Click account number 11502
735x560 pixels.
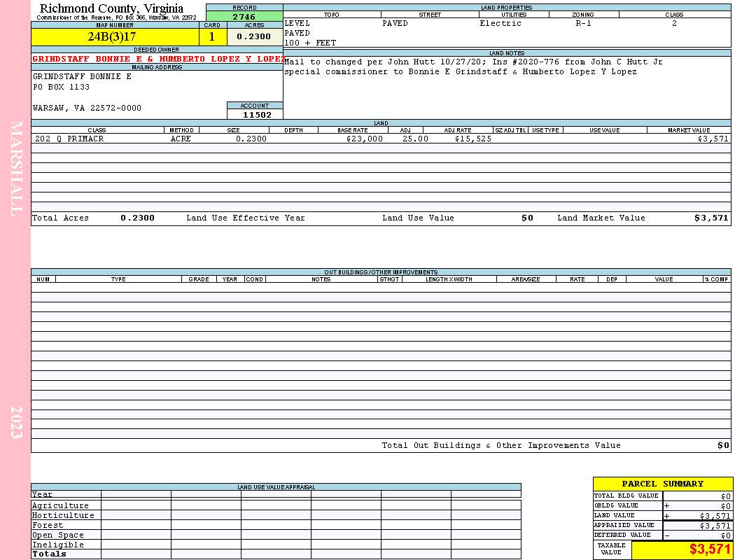click(x=257, y=115)
